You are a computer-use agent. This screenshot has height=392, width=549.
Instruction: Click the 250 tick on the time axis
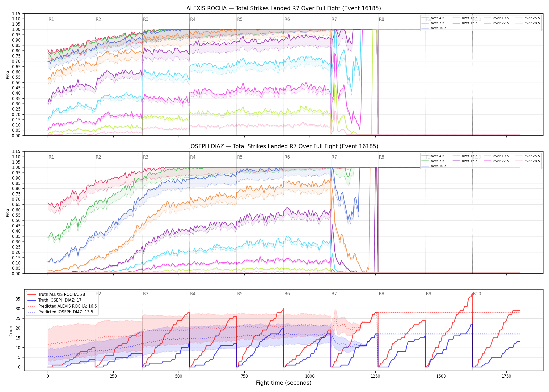(113, 376)
